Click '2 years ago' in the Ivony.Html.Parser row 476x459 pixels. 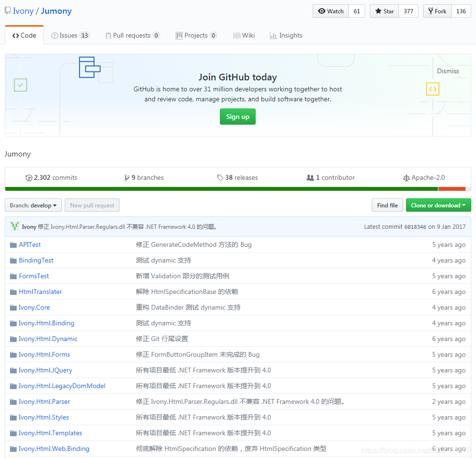(449, 402)
